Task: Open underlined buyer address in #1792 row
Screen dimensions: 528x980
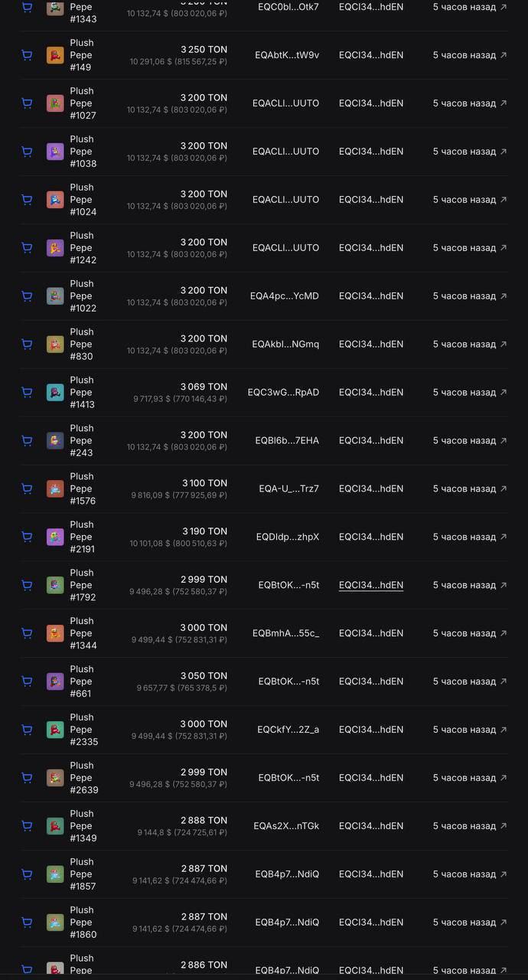Action: click(x=371, y=586)
